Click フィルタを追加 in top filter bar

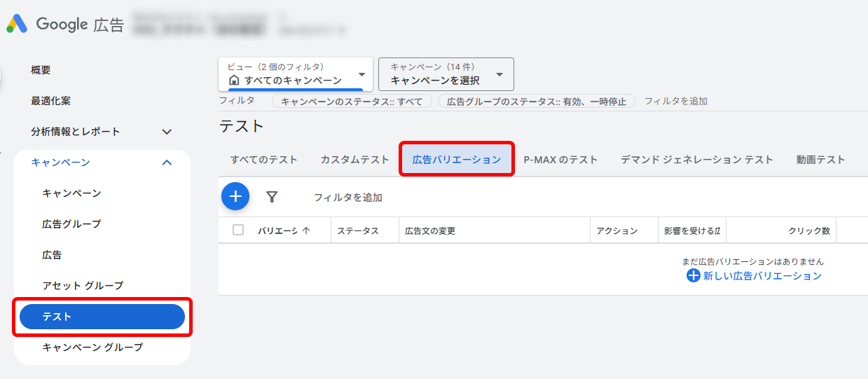point(675,102)
